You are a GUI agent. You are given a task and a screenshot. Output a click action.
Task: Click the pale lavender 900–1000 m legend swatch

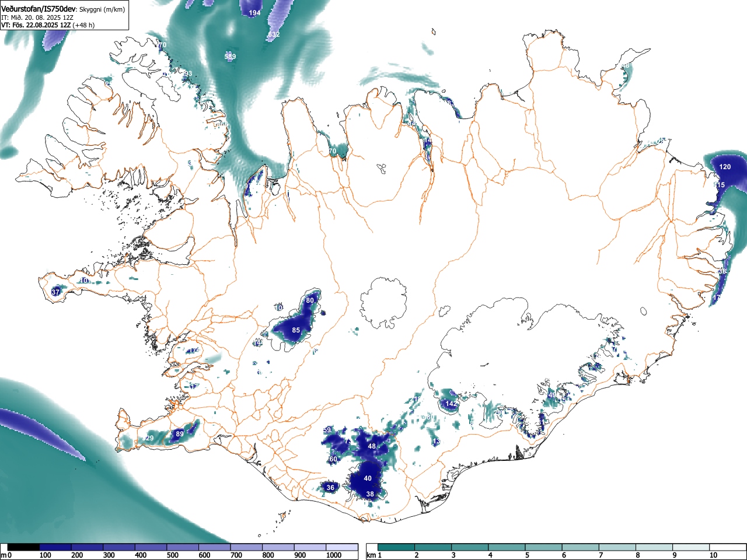coord(310,547)
